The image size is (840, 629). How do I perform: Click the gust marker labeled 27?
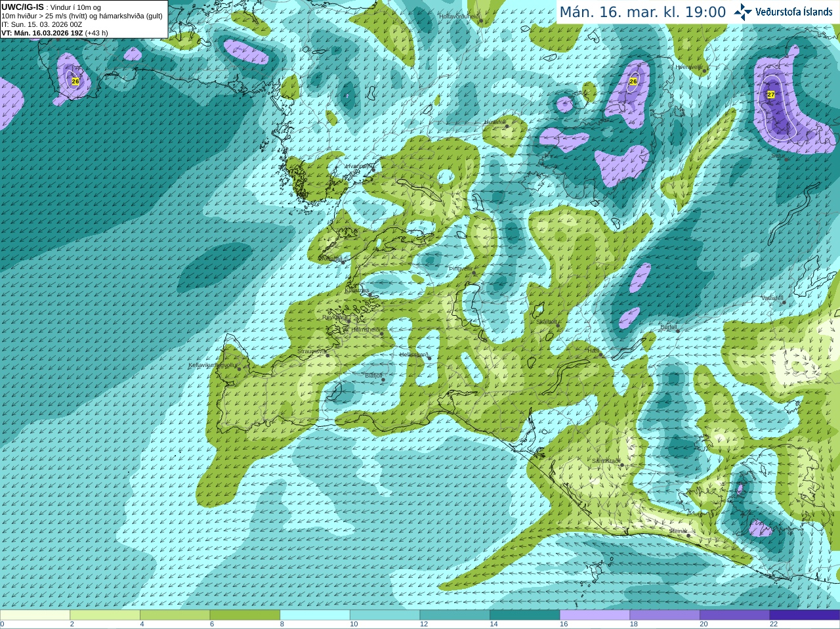[771, 95]
